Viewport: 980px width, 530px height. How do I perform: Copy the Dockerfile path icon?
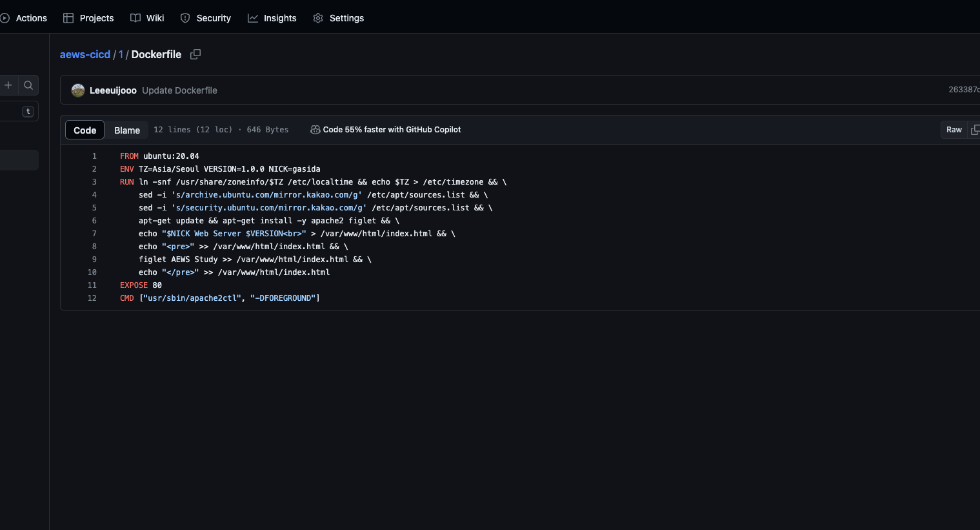coord(195,54)
